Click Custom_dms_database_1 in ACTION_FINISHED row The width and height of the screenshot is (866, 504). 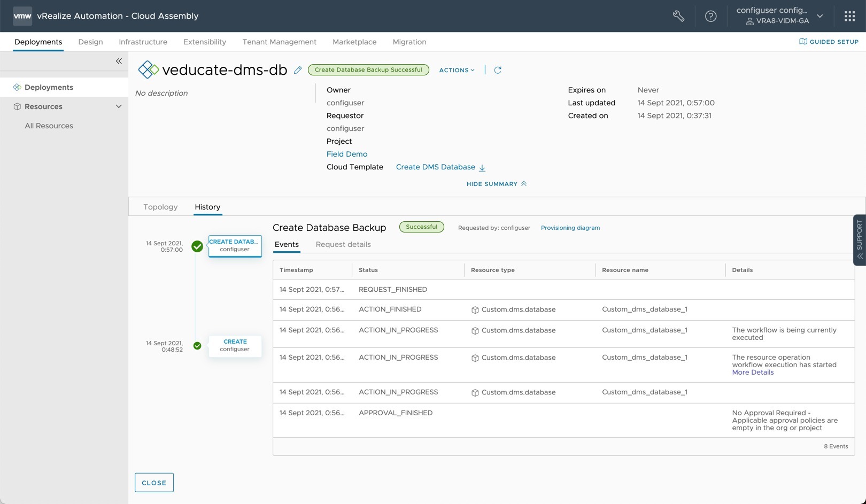point(645,309)
